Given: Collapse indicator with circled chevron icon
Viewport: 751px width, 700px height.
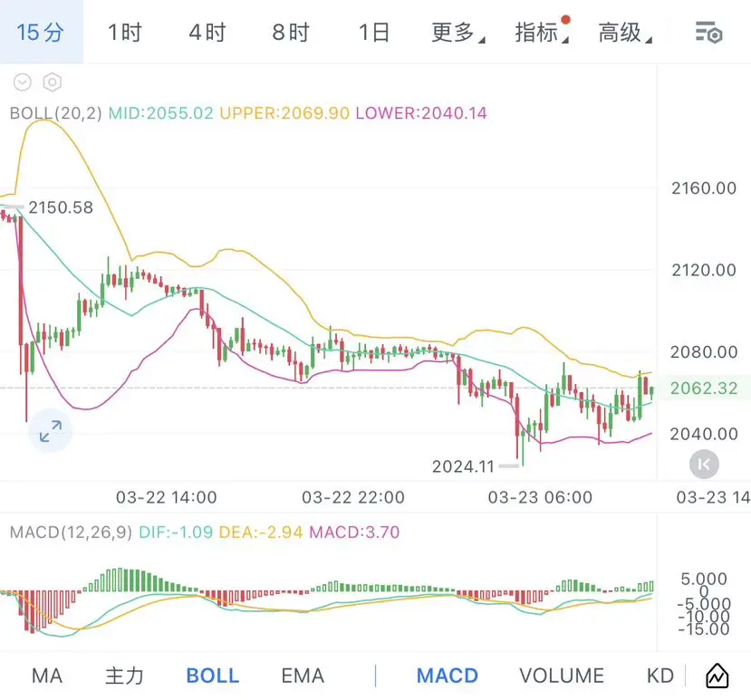Looking at the screenshot, I should (23, 82).
